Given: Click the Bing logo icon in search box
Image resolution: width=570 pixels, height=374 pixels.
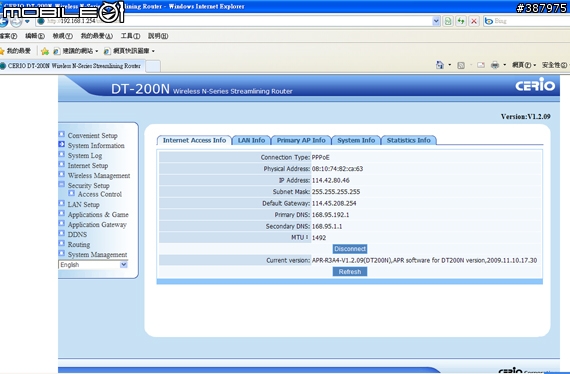Looking at the screenshot, I should coord(489,21).
